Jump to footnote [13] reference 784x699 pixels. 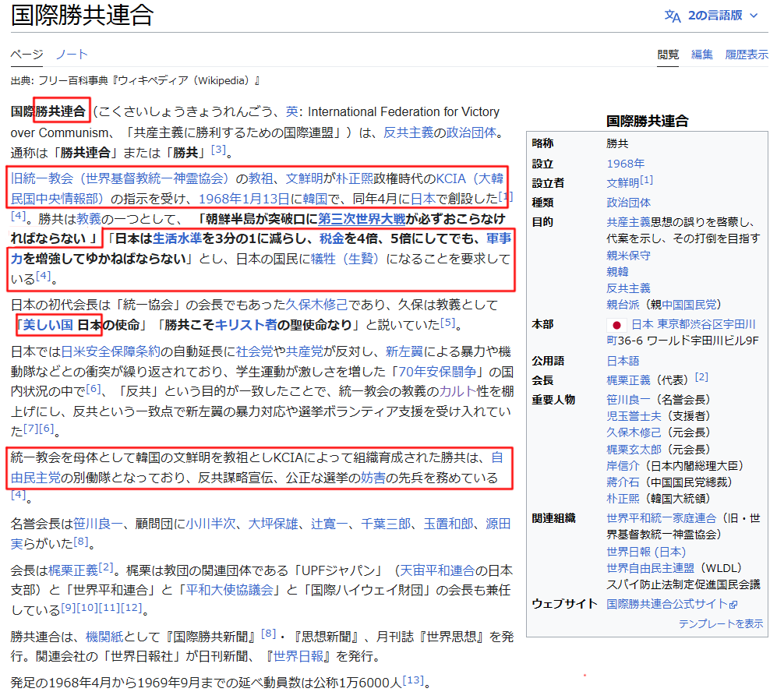tap(413, 680)
